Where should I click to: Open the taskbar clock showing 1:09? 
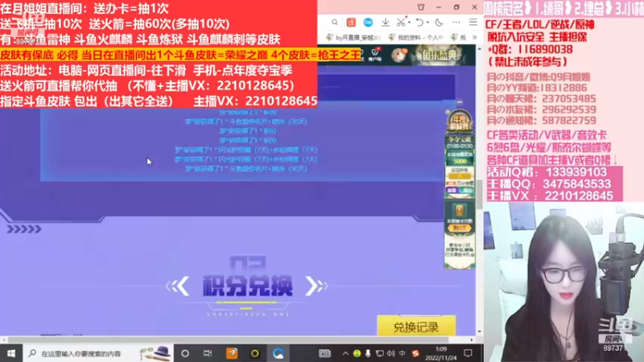440,353
